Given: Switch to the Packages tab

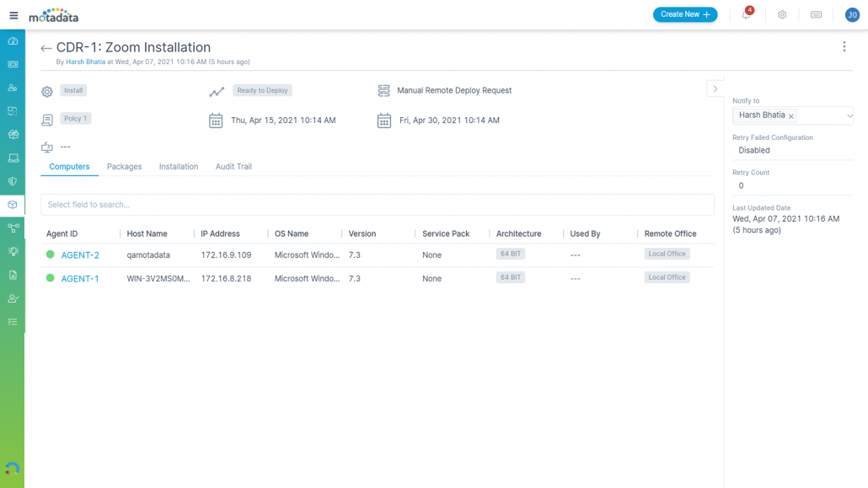Looking at the screenshot, I should 124,167.
